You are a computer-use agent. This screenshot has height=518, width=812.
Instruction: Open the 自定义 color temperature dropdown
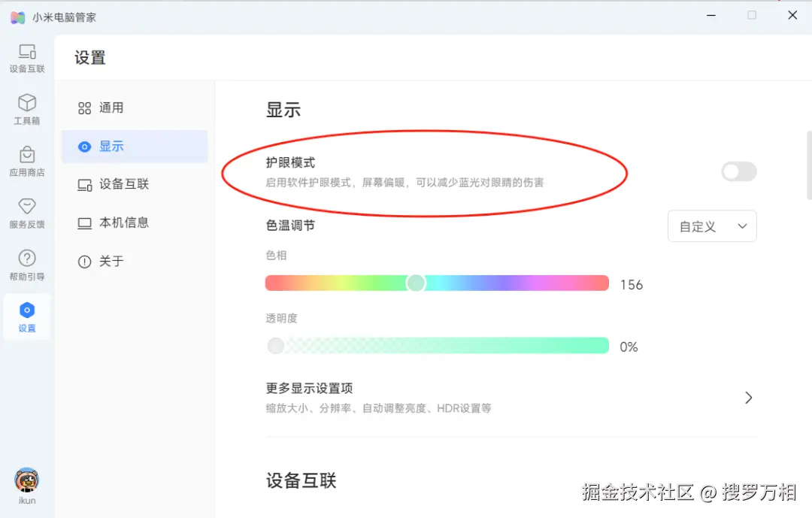pyautogui.click(x=711, y=226)
